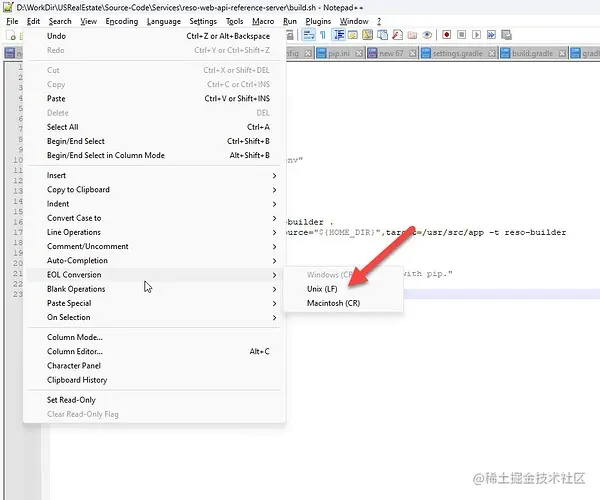Click the Show All Characters pilcrow icon
Image resolution: width=600 pixels, height=500 pixels.
point(323,35)
